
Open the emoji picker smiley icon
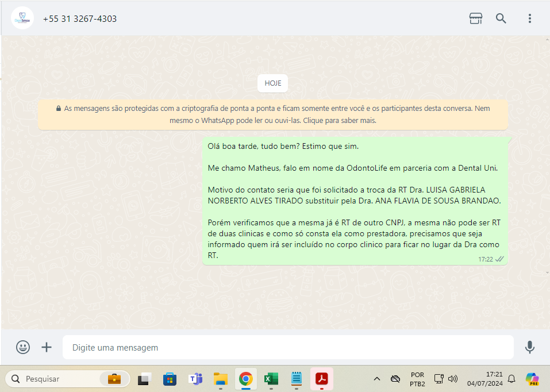(23, 347)
